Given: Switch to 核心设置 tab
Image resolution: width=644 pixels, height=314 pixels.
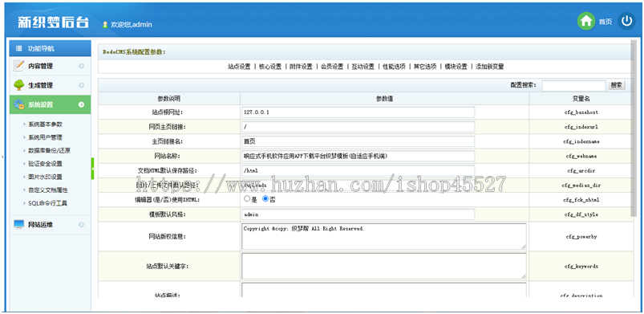Looking at the screenshot, I should 270,67.
